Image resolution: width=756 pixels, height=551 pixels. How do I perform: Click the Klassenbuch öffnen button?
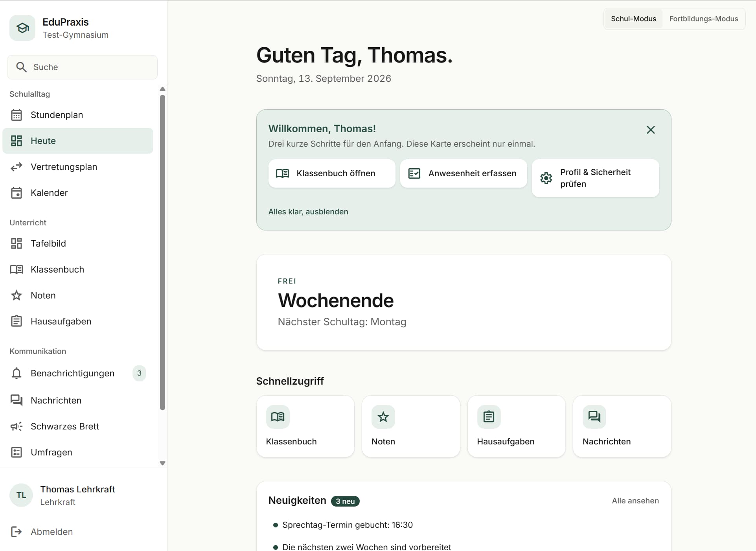coord(332,173)
